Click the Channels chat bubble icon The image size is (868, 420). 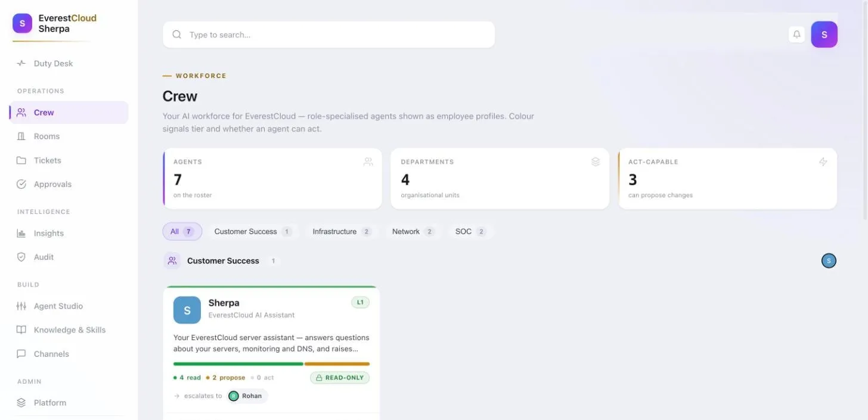(x=21, y=354)
